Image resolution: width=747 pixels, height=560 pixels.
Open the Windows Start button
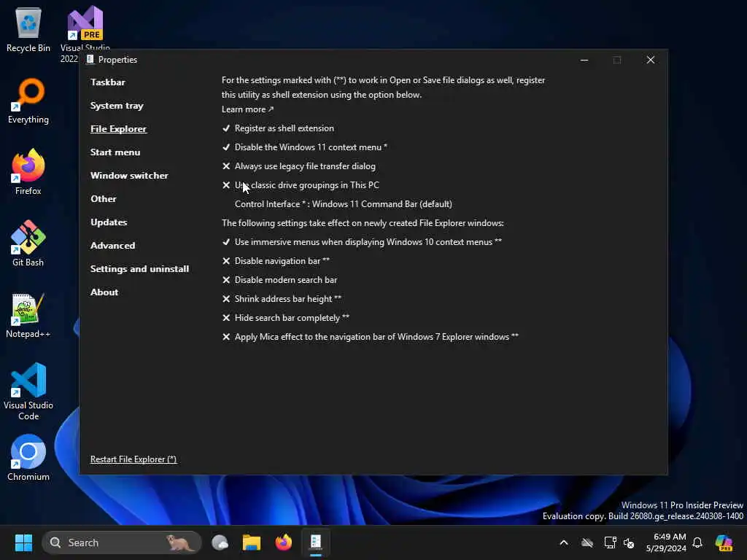click(23, 542)
